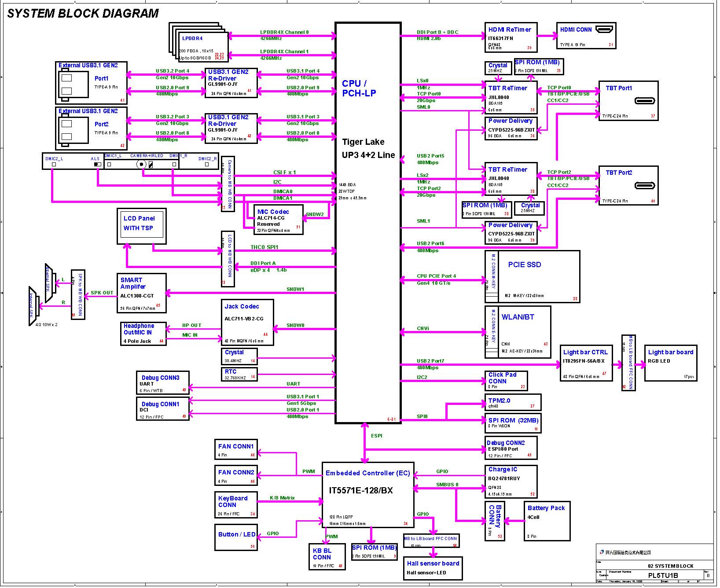
Task: Click the CNVi signal label beside the CPU
Action: pyautogui.click(x=423, y=328)
